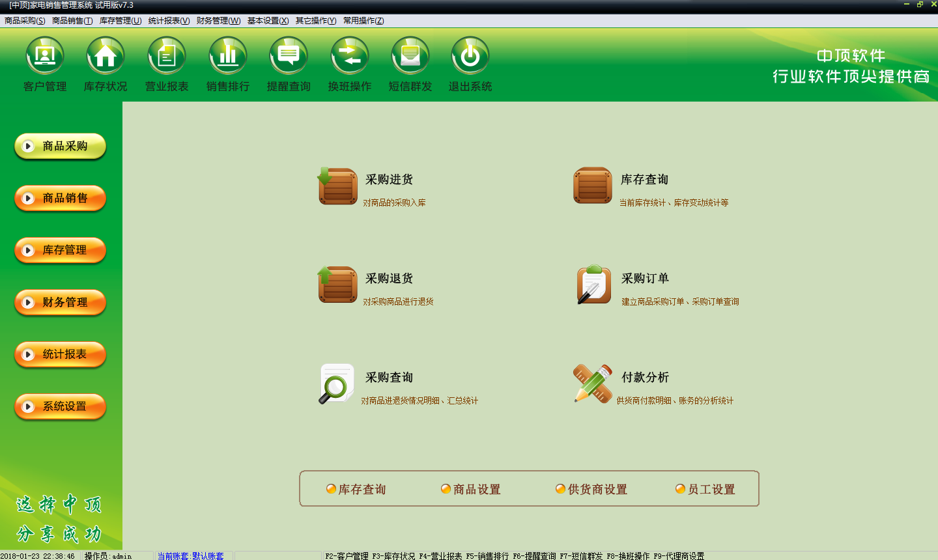Click the 采购订单 clipboard icon
This screenshot has height=560, width=938.
(593, 285)
